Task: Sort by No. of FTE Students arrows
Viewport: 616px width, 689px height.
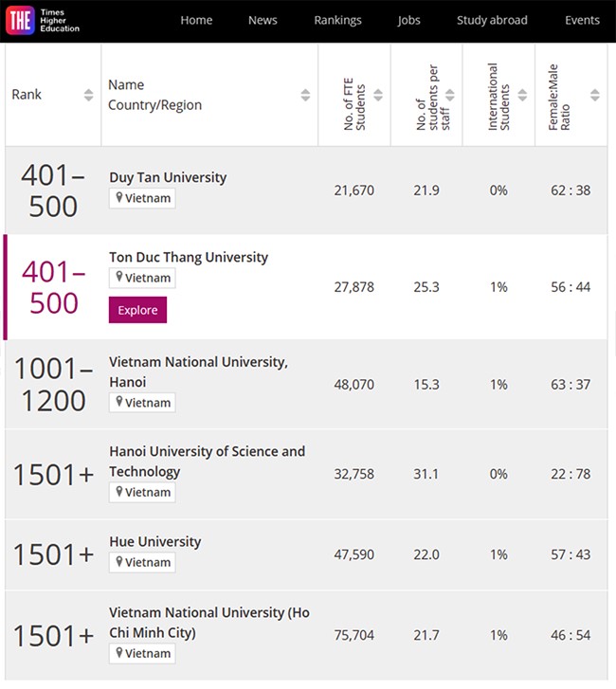Action: point(378,95)
